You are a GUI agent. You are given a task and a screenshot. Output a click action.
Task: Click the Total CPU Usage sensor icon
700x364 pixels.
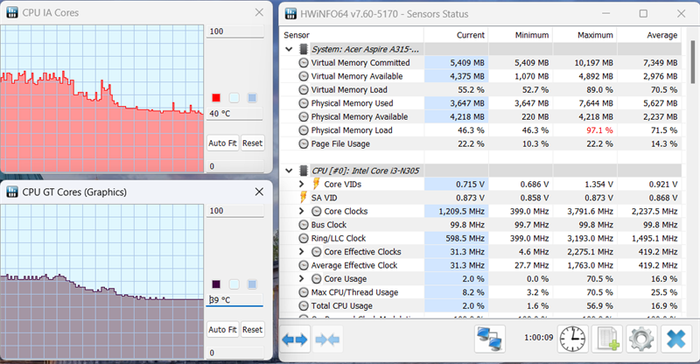point(304,306)
